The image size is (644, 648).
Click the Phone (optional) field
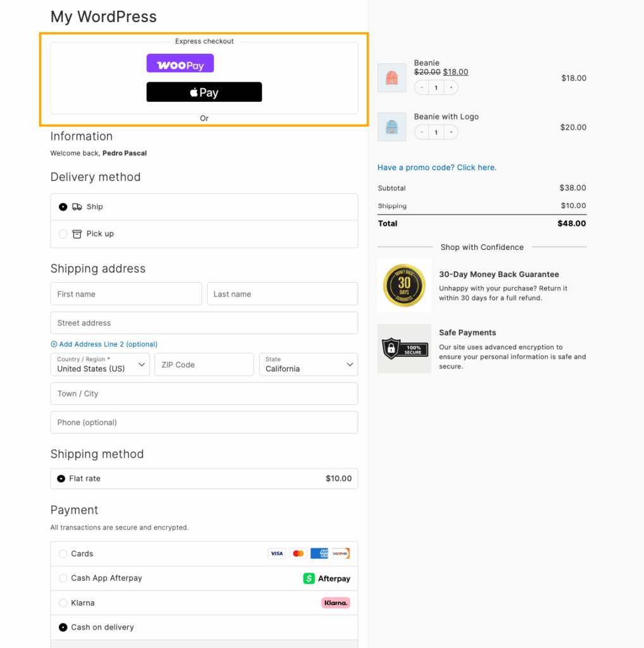204,422
